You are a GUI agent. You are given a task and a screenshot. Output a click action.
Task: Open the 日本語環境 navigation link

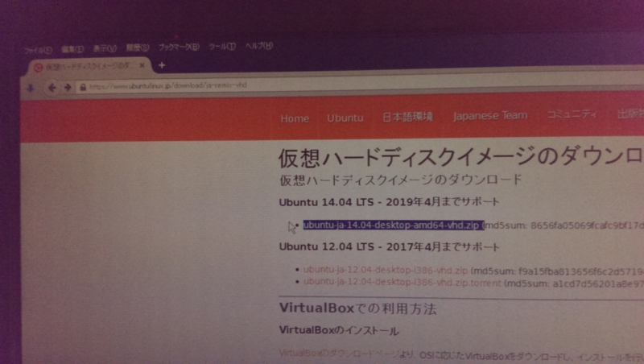(407, 117)
